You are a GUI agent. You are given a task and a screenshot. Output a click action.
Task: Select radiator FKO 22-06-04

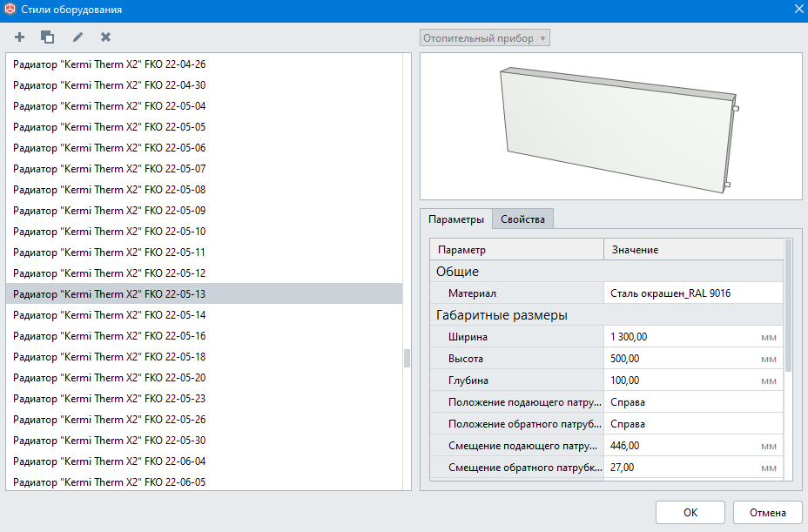point(204,461)
